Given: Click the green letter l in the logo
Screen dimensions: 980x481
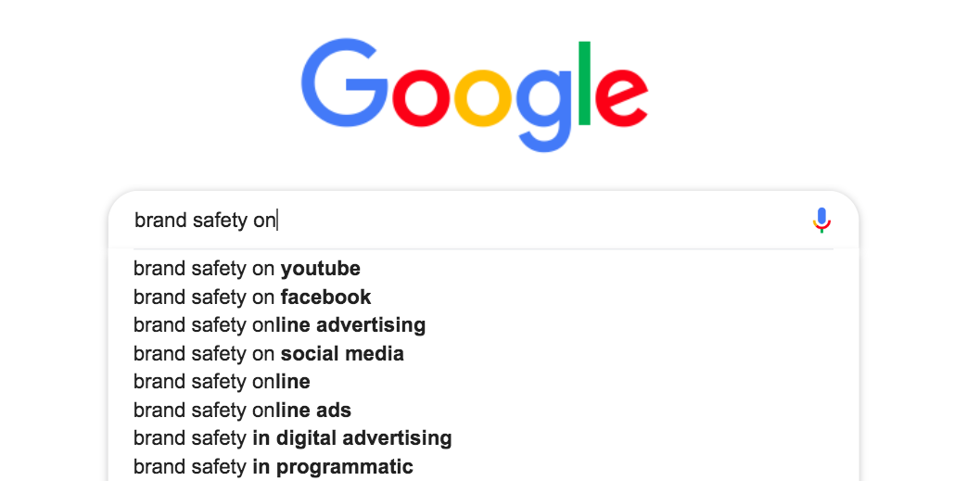Looking at the screenshot, I should (584, 82).
